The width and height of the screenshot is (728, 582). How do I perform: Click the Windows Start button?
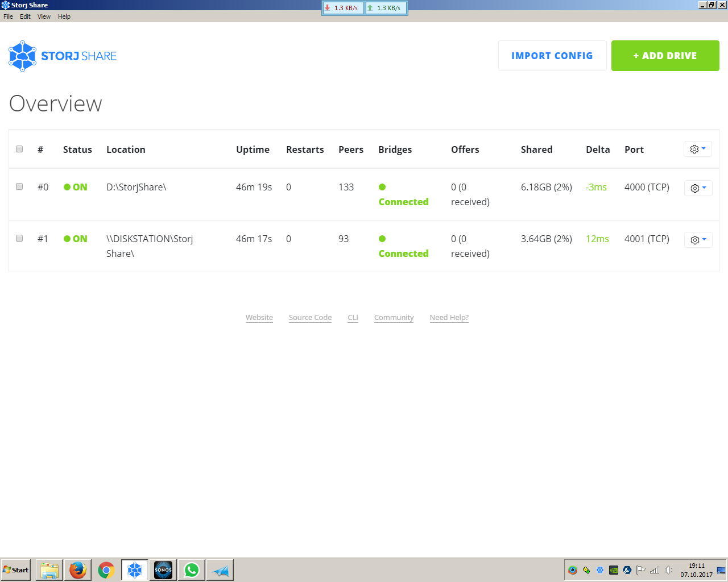pyautogui.click(x=16, y=570)
